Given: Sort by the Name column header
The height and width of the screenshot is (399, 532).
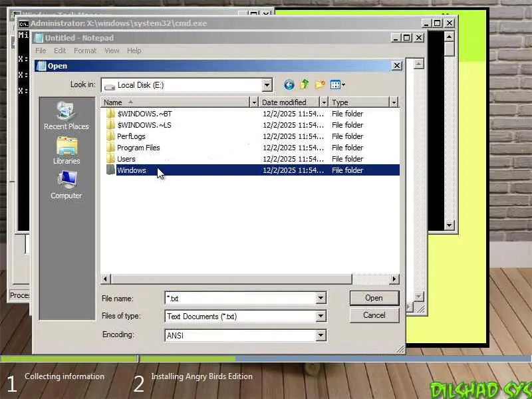Looking at the screenshot, I should click(175, 102).
